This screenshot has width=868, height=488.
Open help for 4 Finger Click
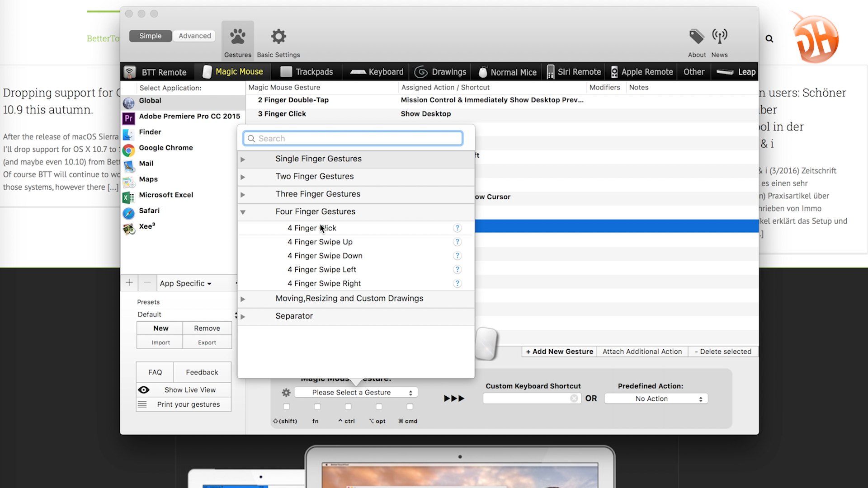click(457, 228)
